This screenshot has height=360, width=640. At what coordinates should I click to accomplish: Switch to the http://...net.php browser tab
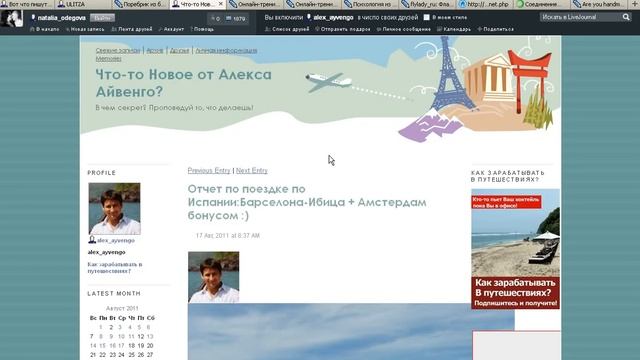click(484, 4)
